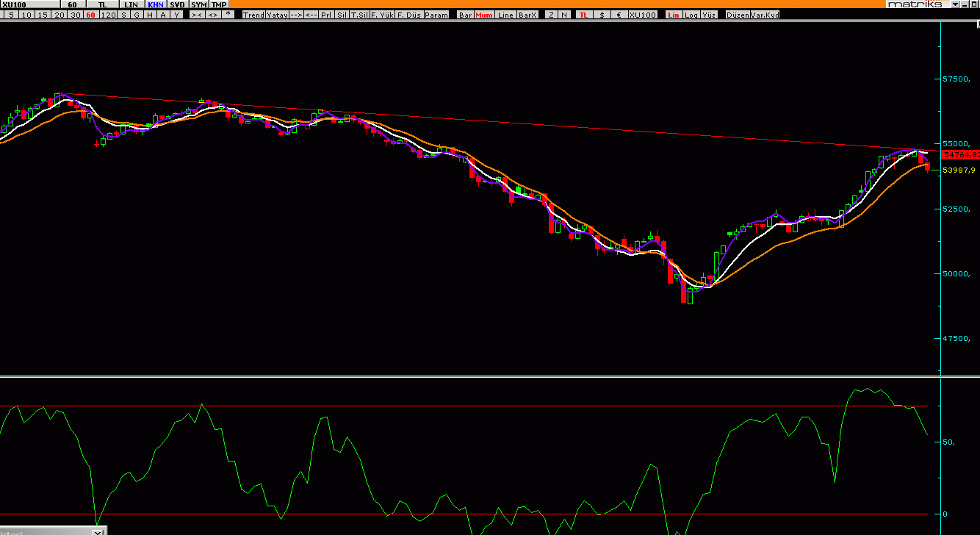The width and height of the screenshot is (980, 535).
Task: Open the Param parameters menu
Action: 436,15
